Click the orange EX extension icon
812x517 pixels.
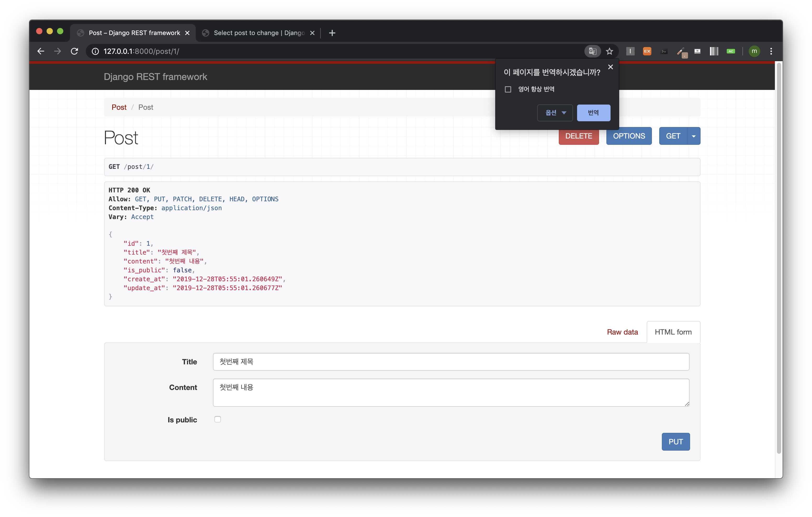pyautogui.click(x=647, y=51)
